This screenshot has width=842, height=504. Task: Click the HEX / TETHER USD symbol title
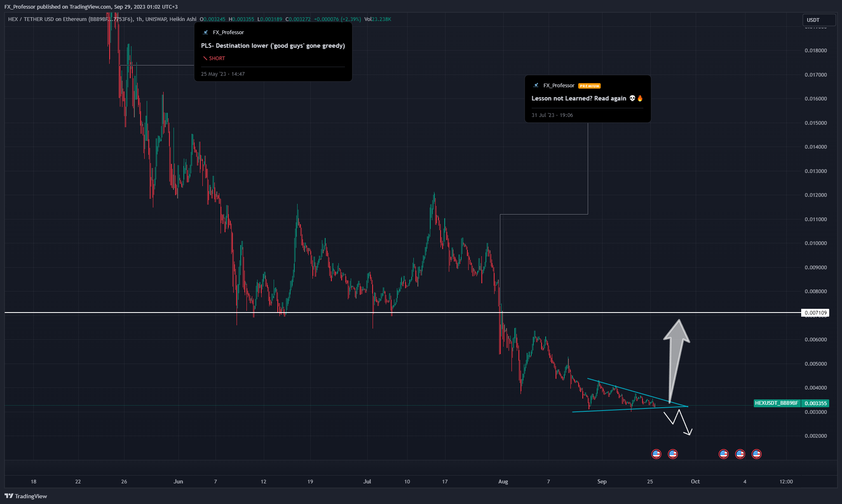(x=70, y=19)
